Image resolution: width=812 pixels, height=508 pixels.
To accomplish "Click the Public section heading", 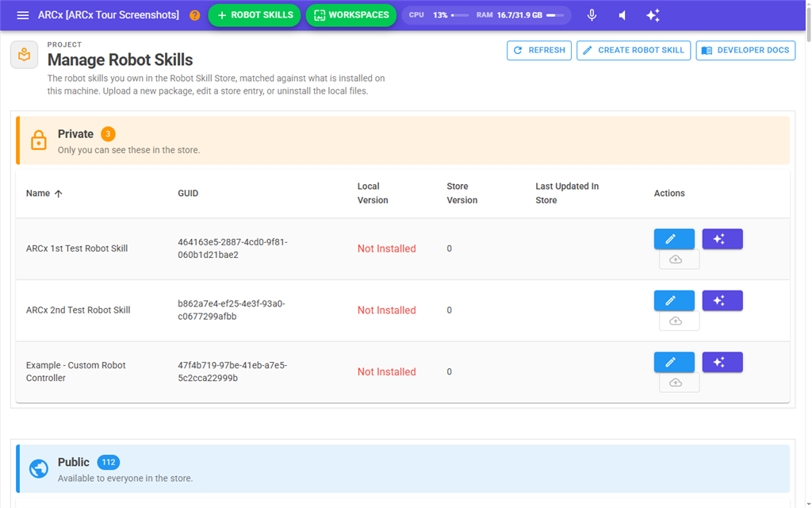I will point(74,462).
